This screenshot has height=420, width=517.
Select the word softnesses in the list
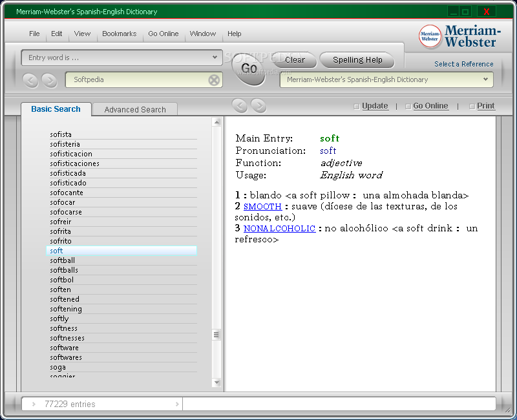(x=123, y=338)
